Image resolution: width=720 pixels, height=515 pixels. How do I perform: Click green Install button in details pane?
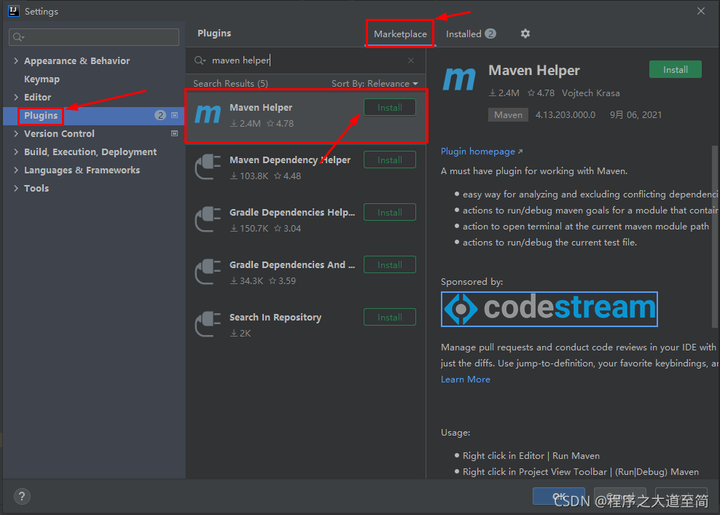tap(675, 70)
